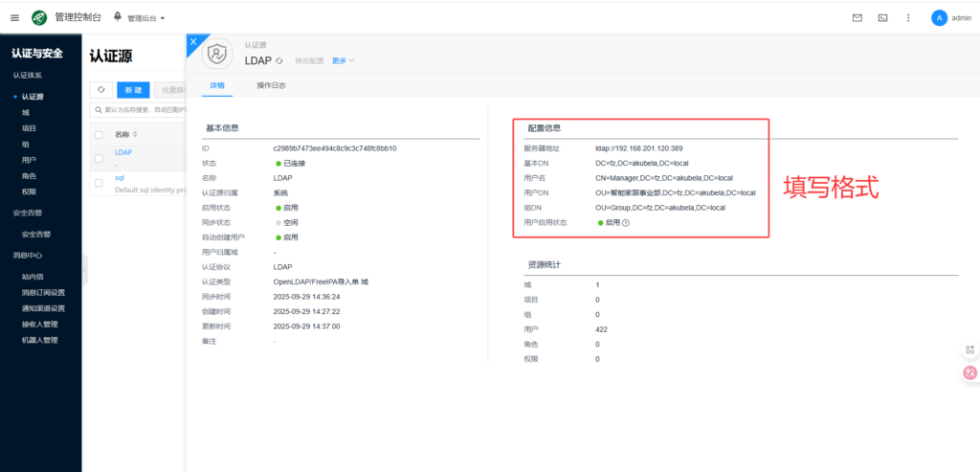
Task: Launch the cloud shell terminal icon
Action: tap(882, 17)
